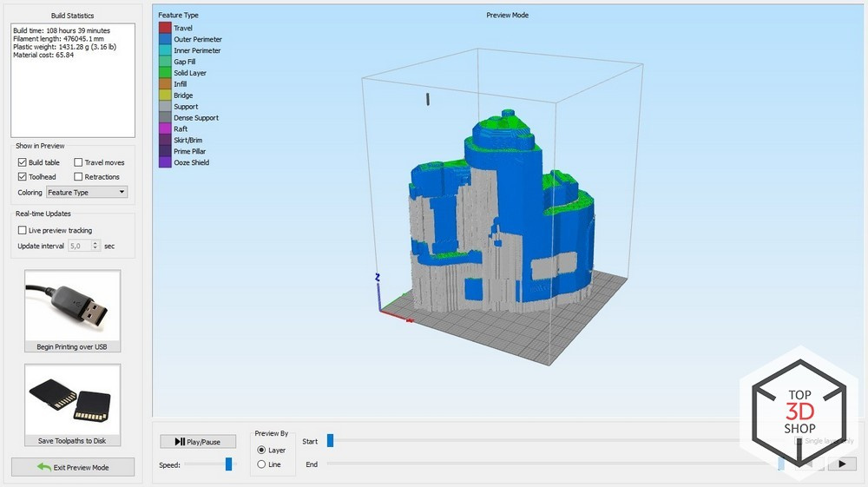Click the Dense Support swatch
868x487 pixels.
click(x=165, y=117)
